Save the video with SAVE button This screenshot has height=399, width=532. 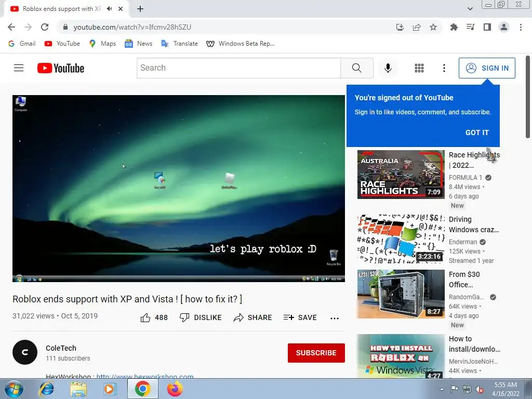click(300, 317)
